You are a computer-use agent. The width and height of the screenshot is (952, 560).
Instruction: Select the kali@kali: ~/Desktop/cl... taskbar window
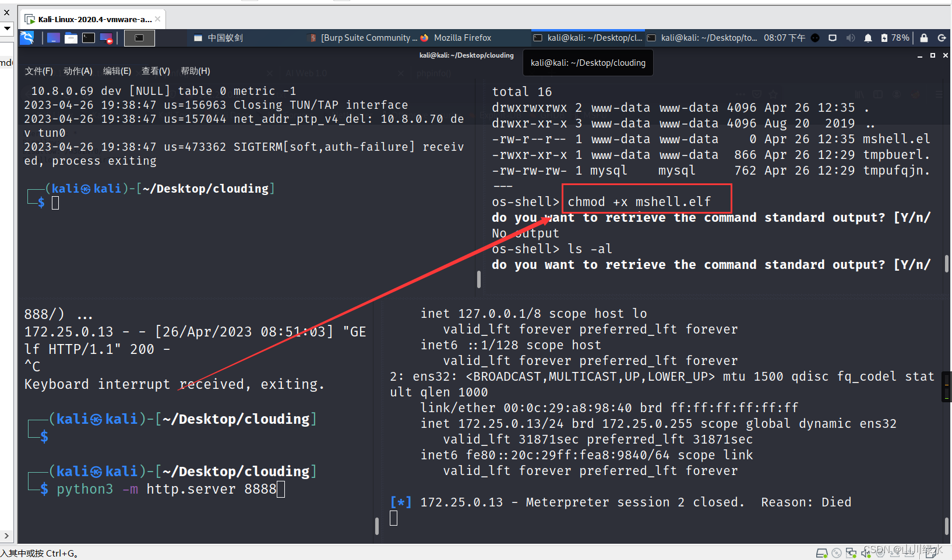pos(588,38)
